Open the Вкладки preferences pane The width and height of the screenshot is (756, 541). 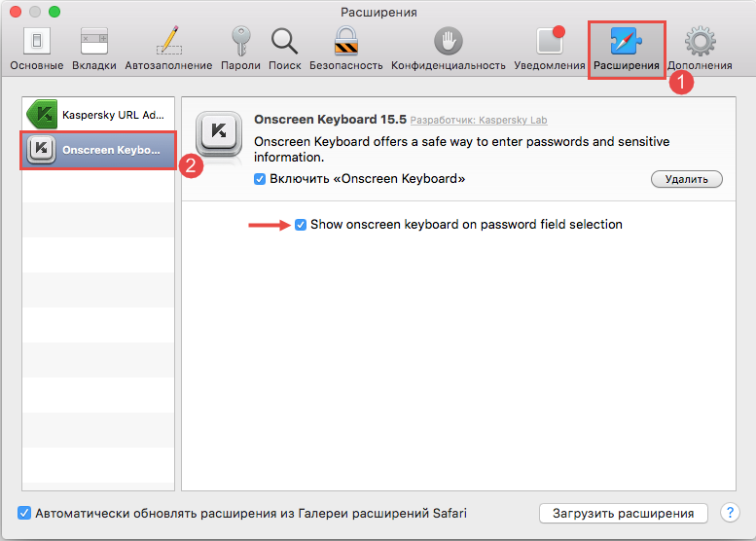94,50
